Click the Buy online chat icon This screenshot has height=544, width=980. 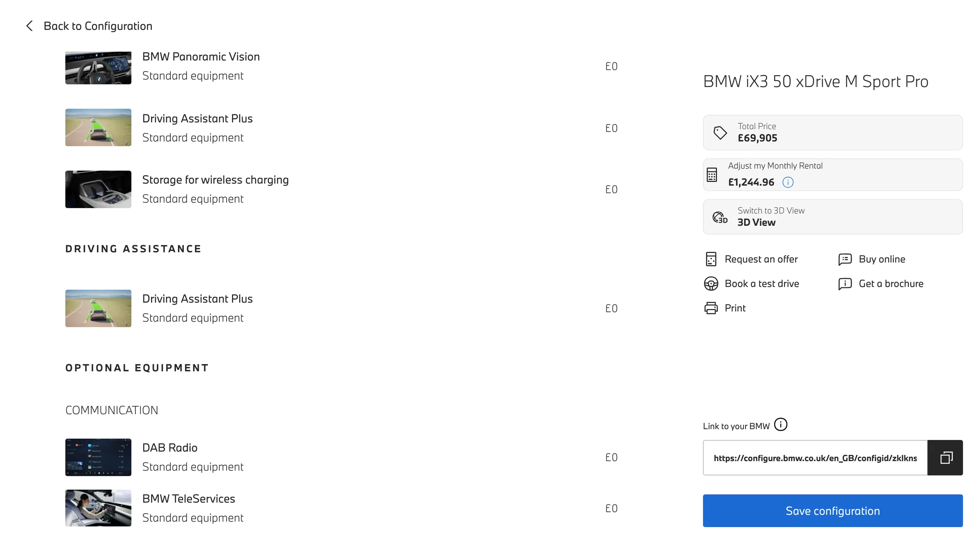point(845,259)
